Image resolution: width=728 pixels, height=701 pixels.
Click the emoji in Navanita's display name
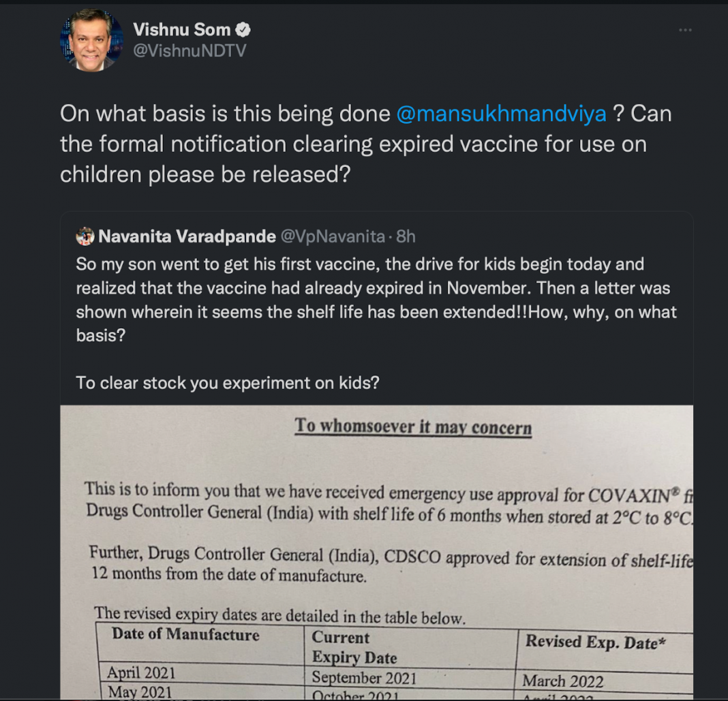[85, 236]
